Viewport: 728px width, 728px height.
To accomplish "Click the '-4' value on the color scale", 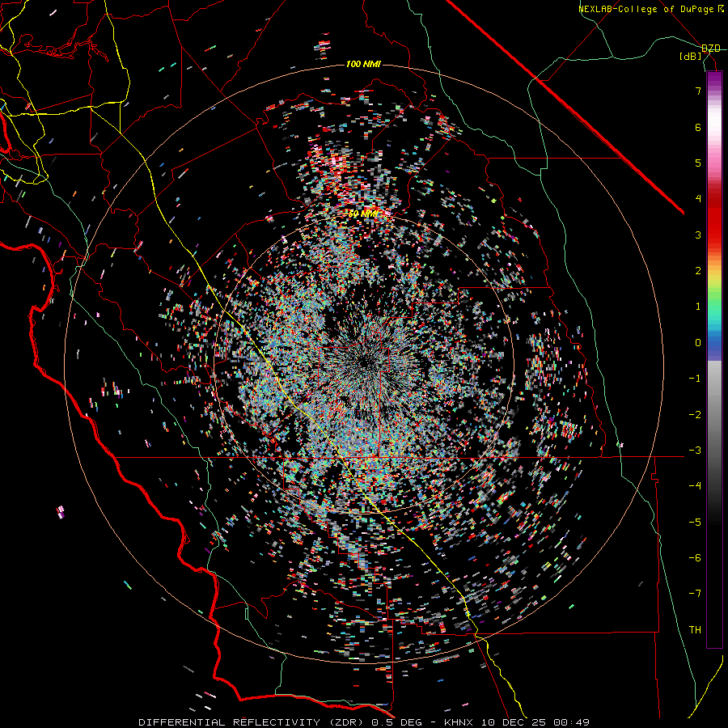I will tap(695, 486).
